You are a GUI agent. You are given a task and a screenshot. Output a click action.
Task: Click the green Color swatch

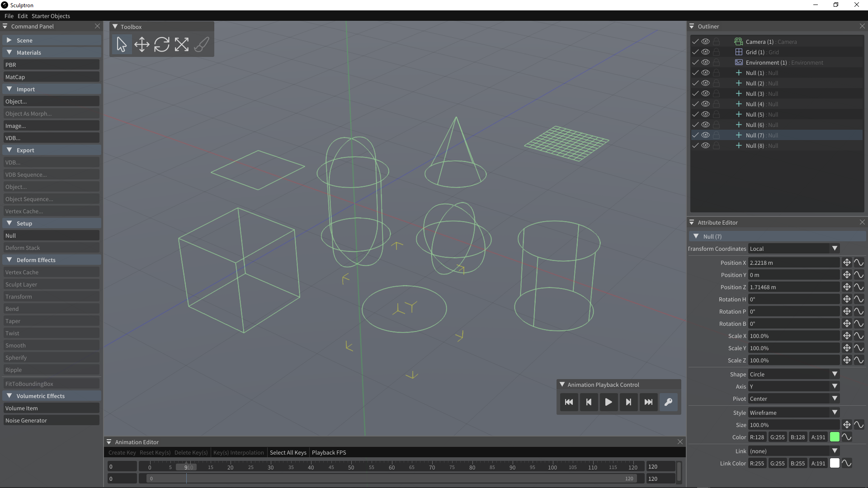[835, 437]
